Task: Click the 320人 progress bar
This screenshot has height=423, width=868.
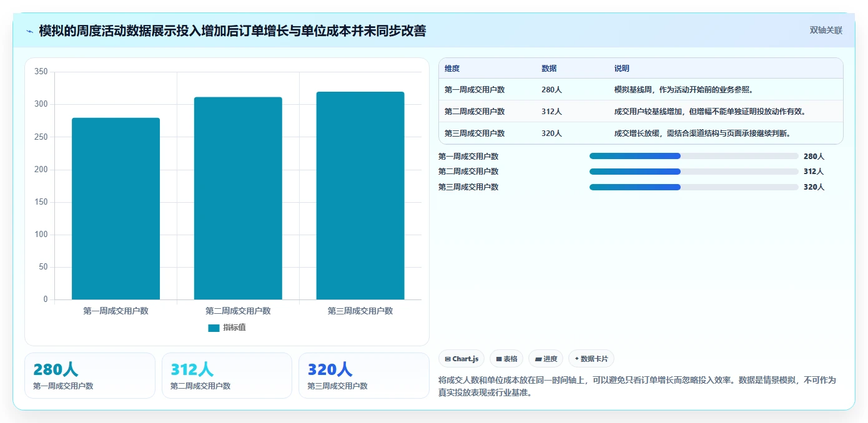Action: click(694, 187)
